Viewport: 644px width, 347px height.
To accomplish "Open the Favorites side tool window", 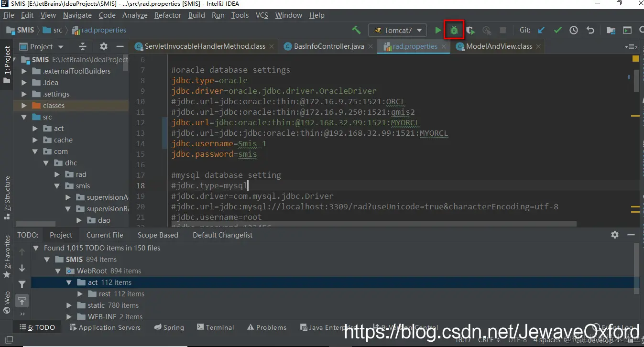I will click(x=7, y=257).
